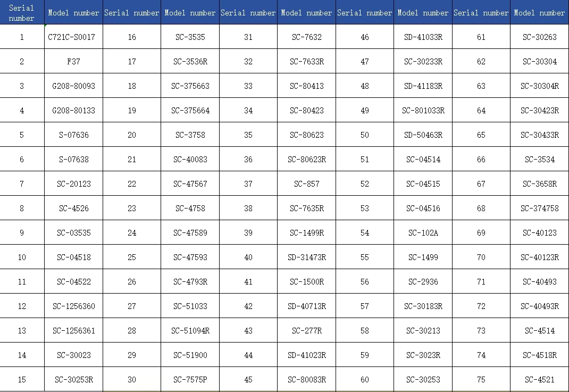Select model SC-30233R

(x=423, y=61)
